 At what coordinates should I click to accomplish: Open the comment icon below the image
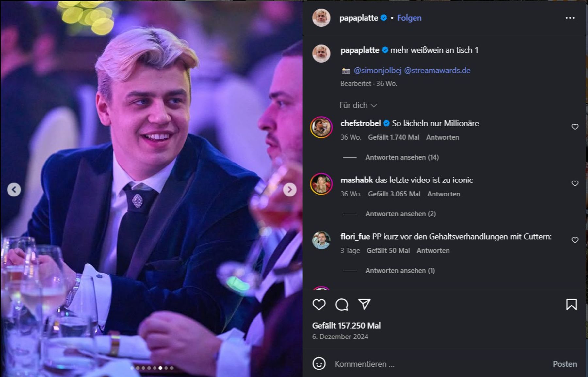(x=342, y=305)
